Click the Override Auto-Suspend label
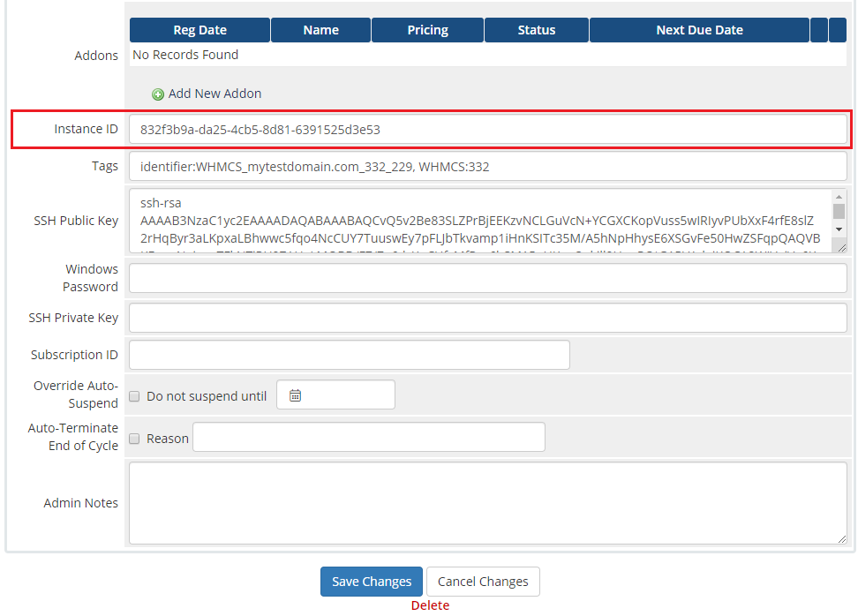 (76, 394)
